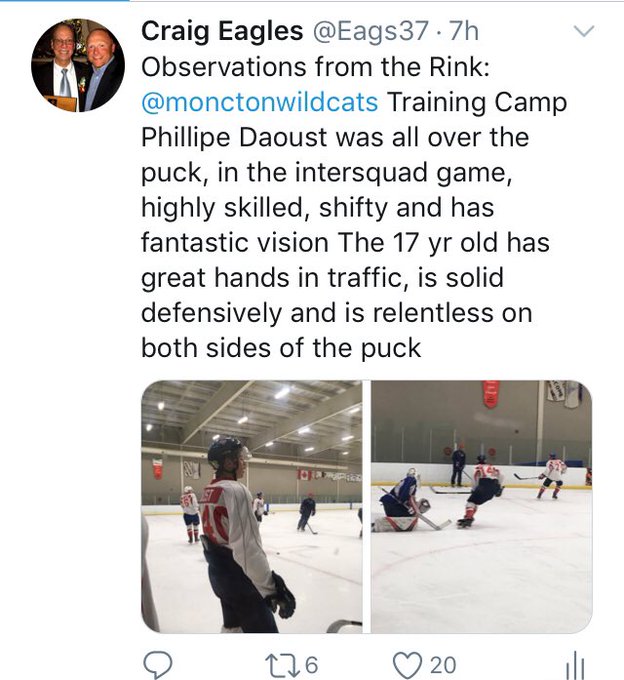Click the 'both sides of the puck' text
This screenshot has height=680, width=624.
click(281, 347)
